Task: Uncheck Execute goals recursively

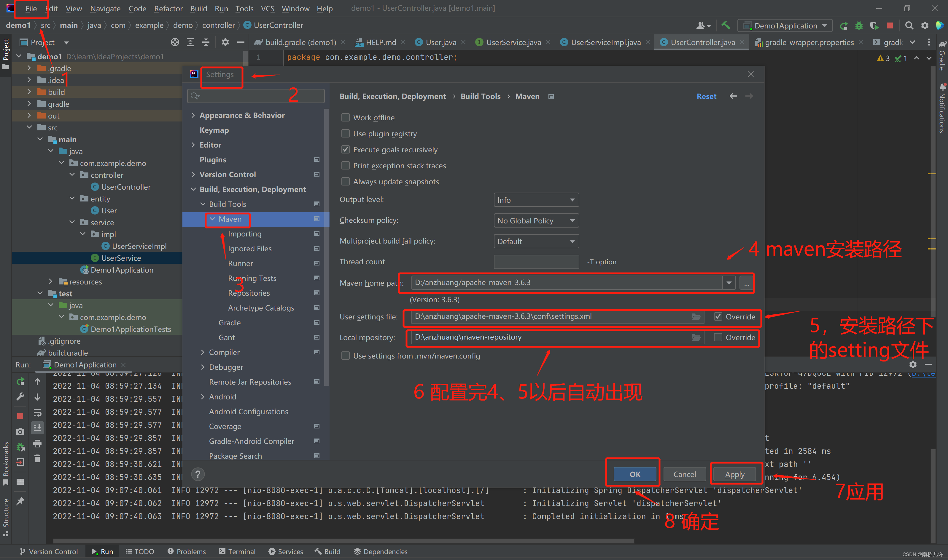Action: pos(345,149)
